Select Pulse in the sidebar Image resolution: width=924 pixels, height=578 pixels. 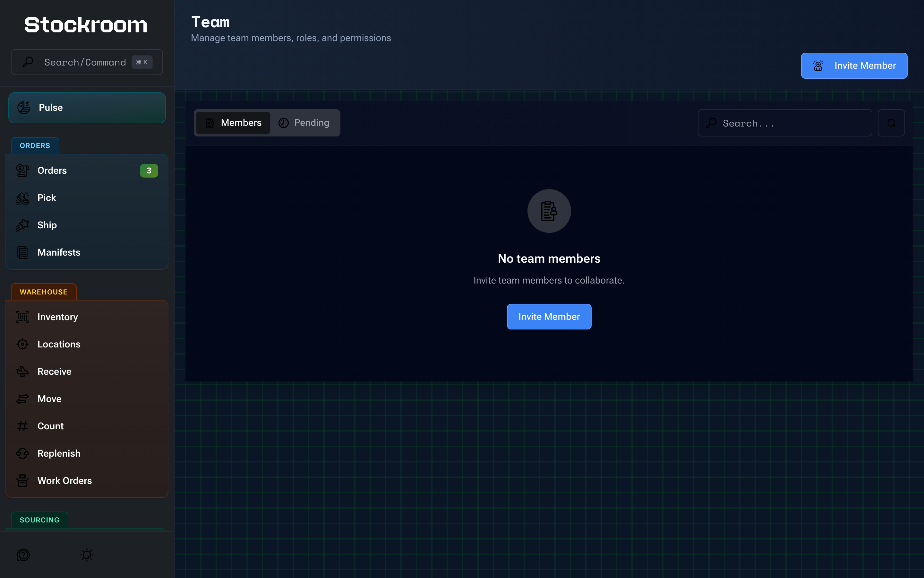pyautogui.click(x=87, y=108)
